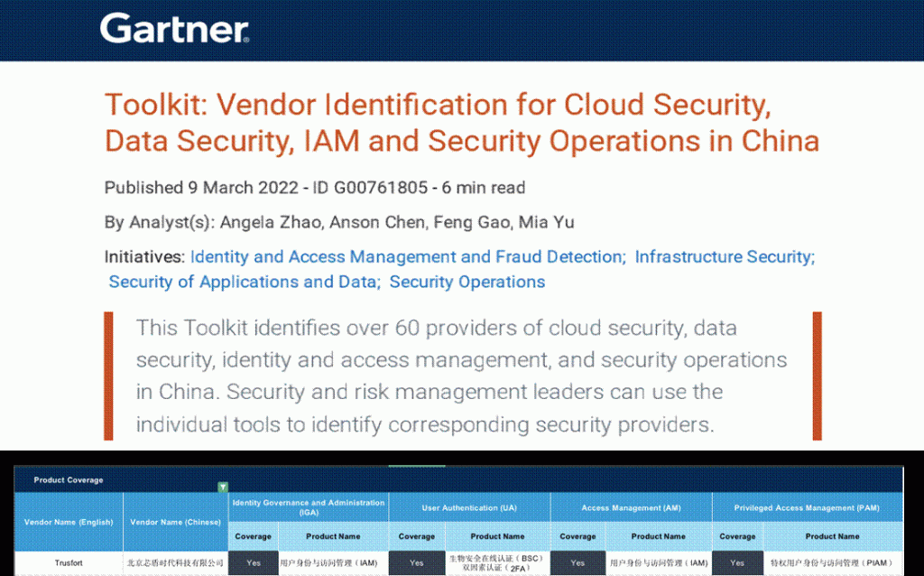This screenshot has height=576, width=924.
Task: Select the Yes cell under AM coverage
Action: click(x=577, y=563)
